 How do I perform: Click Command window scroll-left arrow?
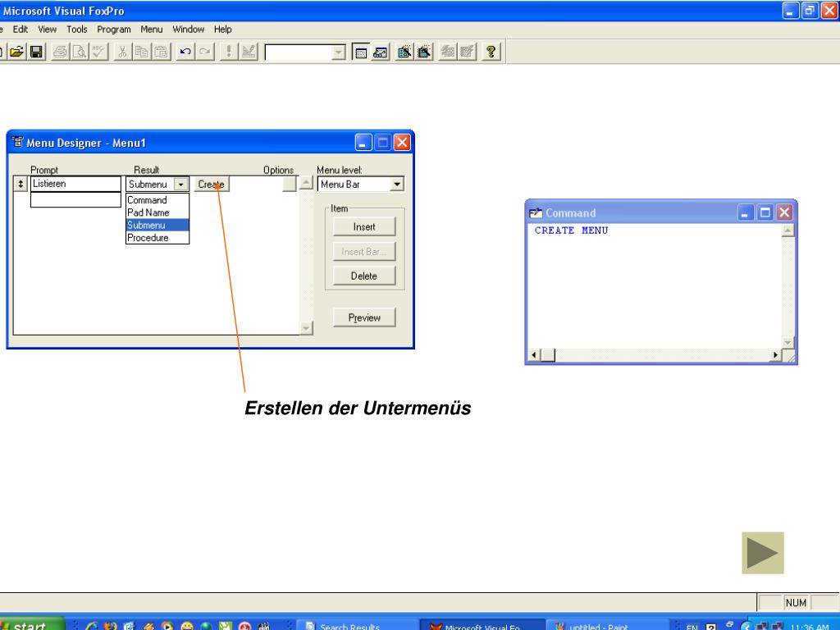(x=534, y=355)
